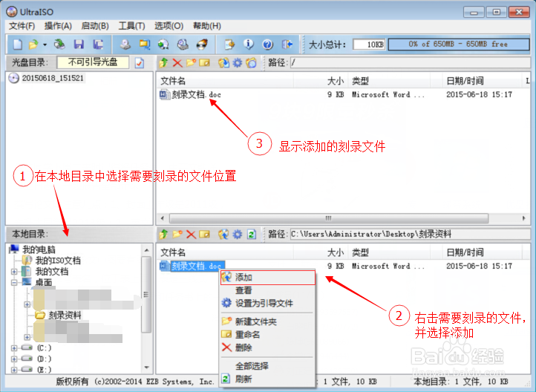Open the 启动(B) menu

click(95, 26)
